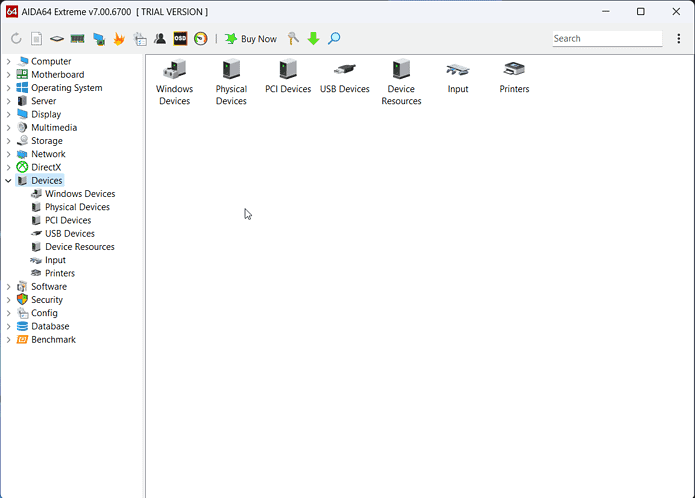This screenshot has height=498, width=695.
Task: Click the memory RAM chip toolbar icon
Action: point(77,39)
